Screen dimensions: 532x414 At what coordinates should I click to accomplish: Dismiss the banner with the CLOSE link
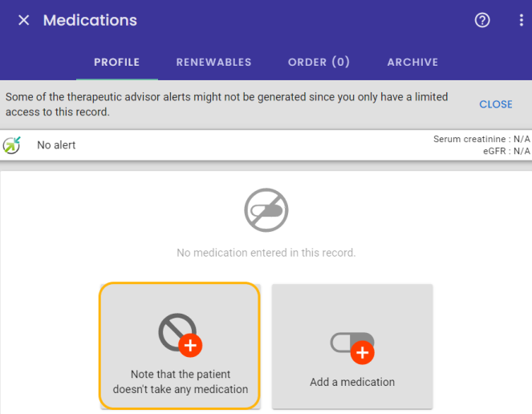pos(496,104)
